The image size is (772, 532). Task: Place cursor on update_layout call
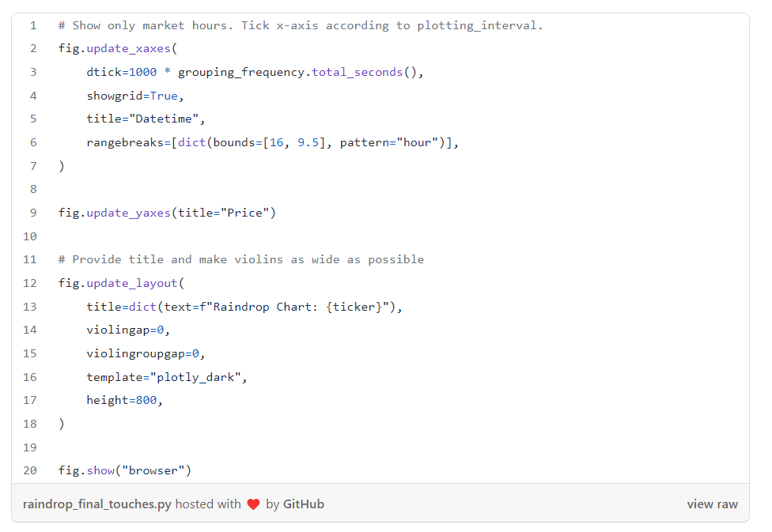[x=132, y=283]
